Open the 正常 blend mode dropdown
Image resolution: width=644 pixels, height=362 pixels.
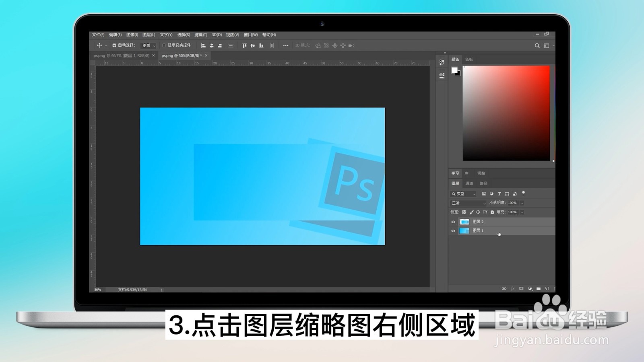[x=469, y=203]
